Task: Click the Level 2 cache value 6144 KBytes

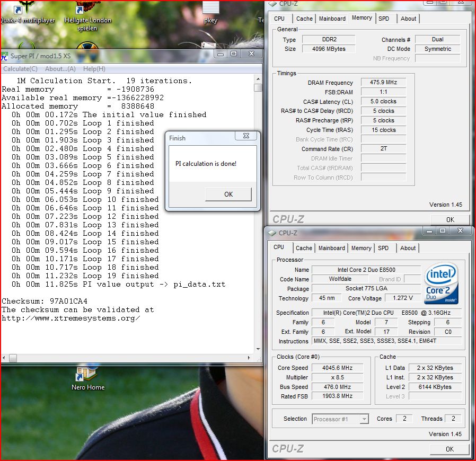Action: tap(435, 387)
